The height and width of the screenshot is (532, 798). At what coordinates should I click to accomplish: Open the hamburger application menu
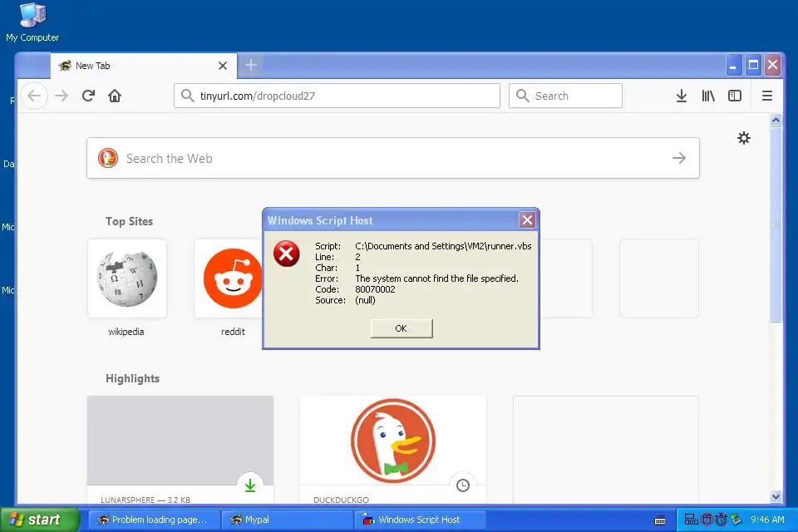point(767,96)
